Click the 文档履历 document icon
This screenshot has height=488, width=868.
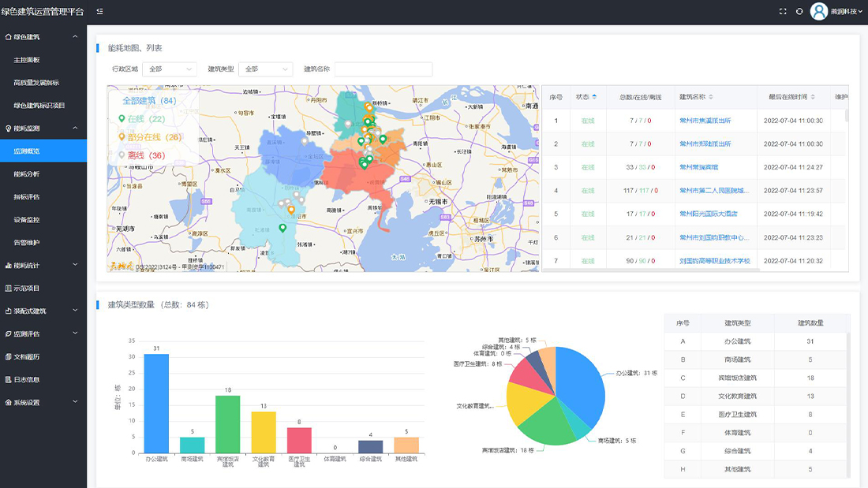point(8,356)
